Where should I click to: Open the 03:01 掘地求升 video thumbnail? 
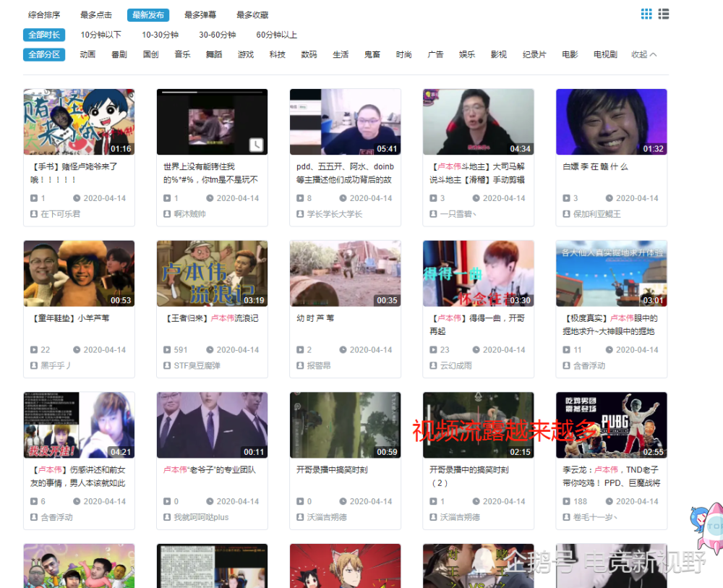(x=612, y=273)
